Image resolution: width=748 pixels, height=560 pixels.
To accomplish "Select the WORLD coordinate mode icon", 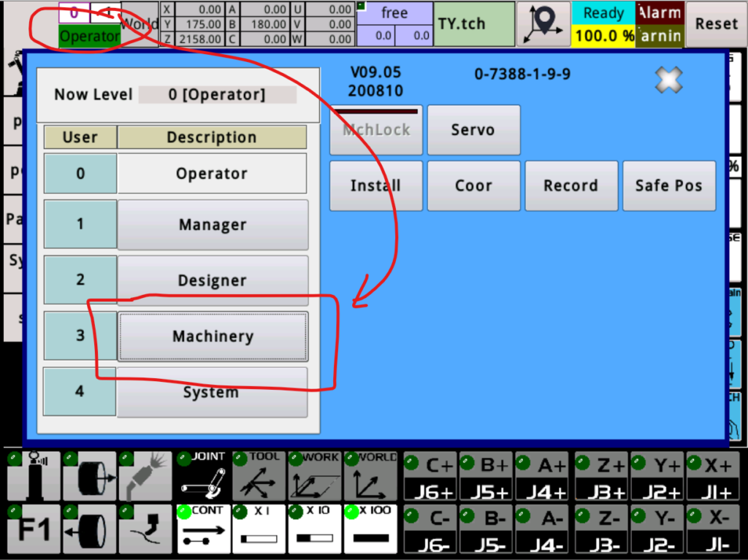I will pos(371,475).
